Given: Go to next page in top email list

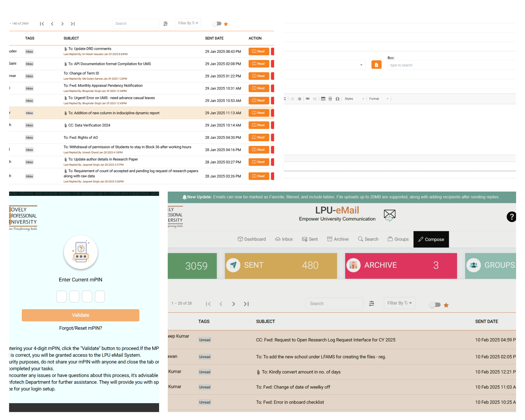Looking at the screenshot, I should (62, 24).
